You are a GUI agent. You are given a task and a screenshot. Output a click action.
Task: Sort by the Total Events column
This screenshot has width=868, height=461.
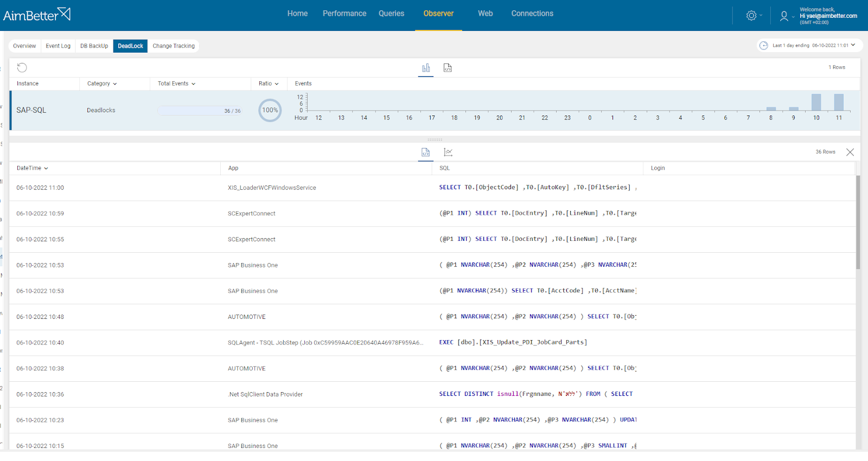point(176,84)
